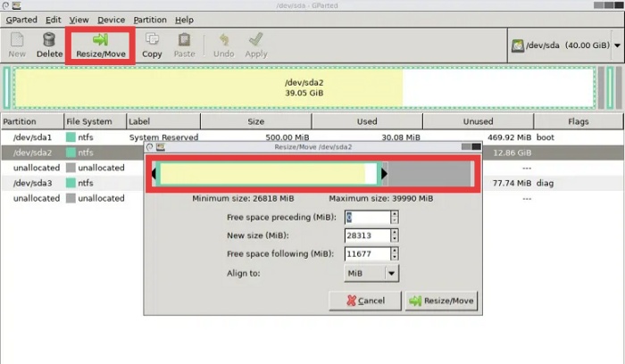Click the System Reserved label cell
Image resolution: width=625 pixels, height=364 pixels.
click(163, 137)
